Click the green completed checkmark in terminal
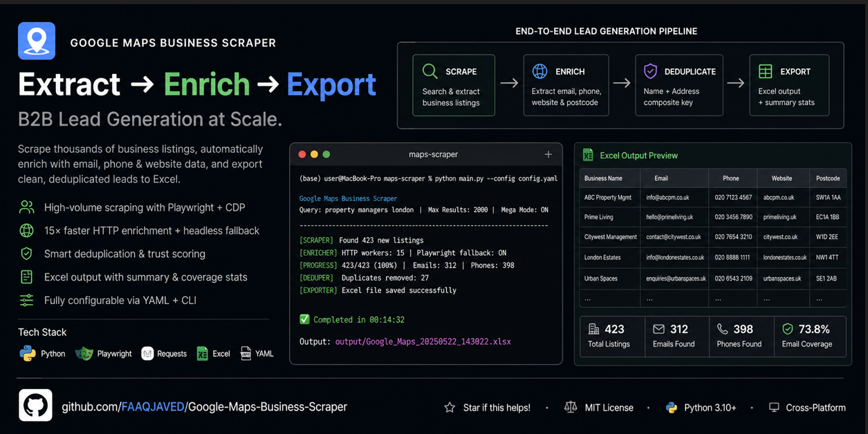Image resolution: width=868 pixels, height=434 pixels. [304, 319]
